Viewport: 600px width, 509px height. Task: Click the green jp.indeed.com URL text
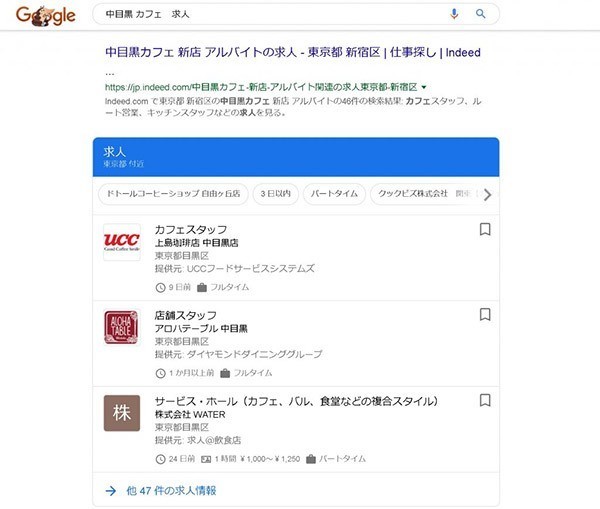(261, 87)
